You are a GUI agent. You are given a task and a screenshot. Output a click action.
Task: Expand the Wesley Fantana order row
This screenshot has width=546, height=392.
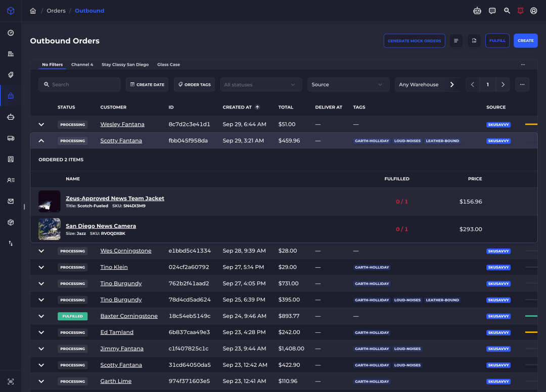pos(41,125)
